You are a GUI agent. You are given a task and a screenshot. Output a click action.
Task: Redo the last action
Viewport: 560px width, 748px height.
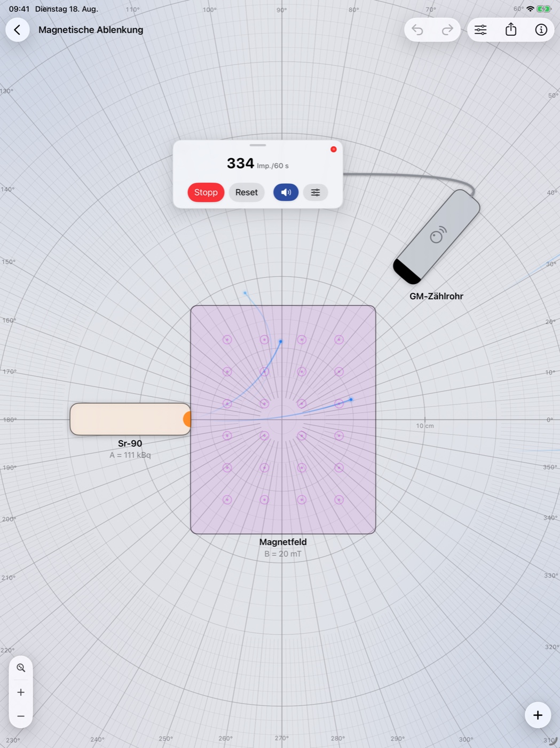(x=447, y=30)
